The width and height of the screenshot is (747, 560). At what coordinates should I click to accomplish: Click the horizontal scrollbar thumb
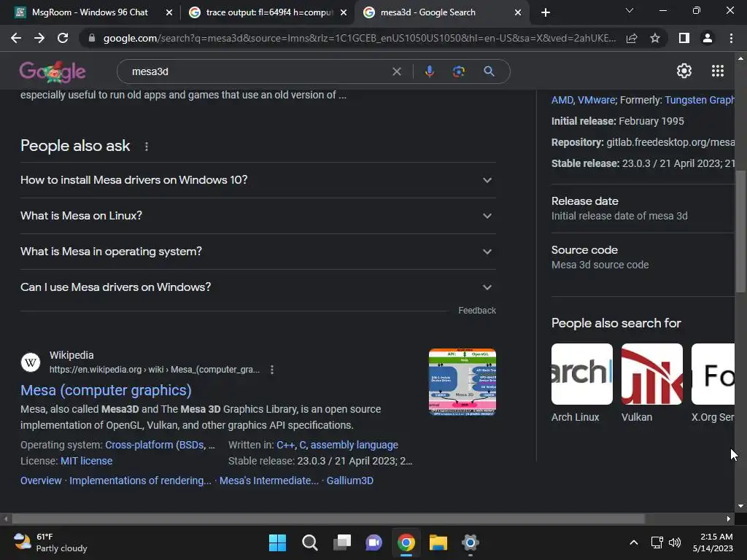click(328, 518)
